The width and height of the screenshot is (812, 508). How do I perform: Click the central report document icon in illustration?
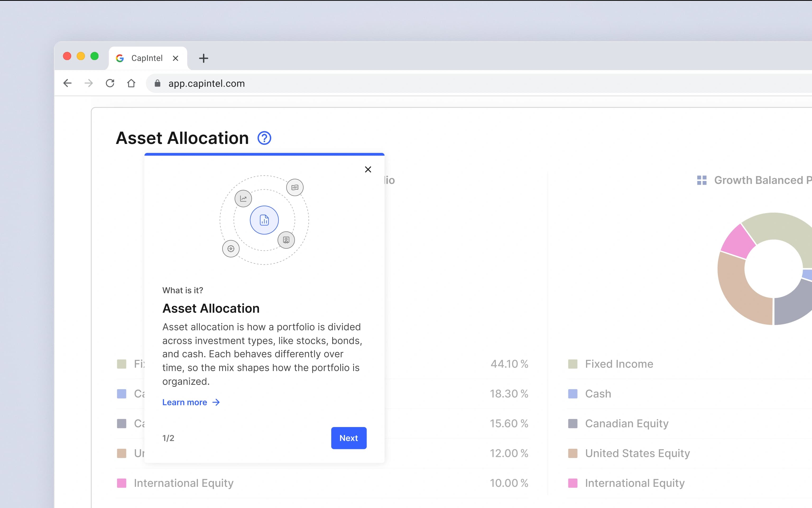click(264, 220)
